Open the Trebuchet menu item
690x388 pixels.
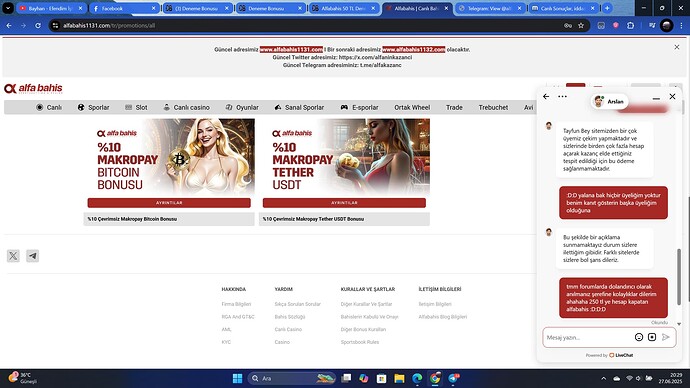[493, 107]
